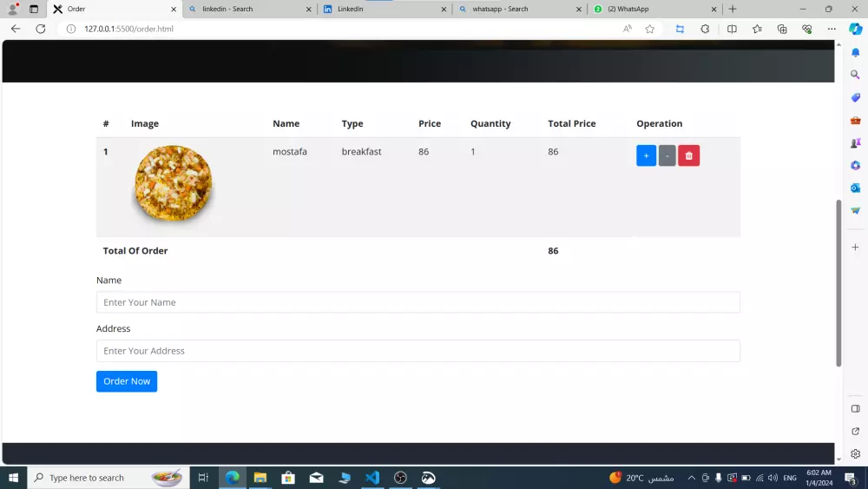Open the Favorites list
Image resolution: width=868 pixels, height=489 pixels.
pos(757,29)
